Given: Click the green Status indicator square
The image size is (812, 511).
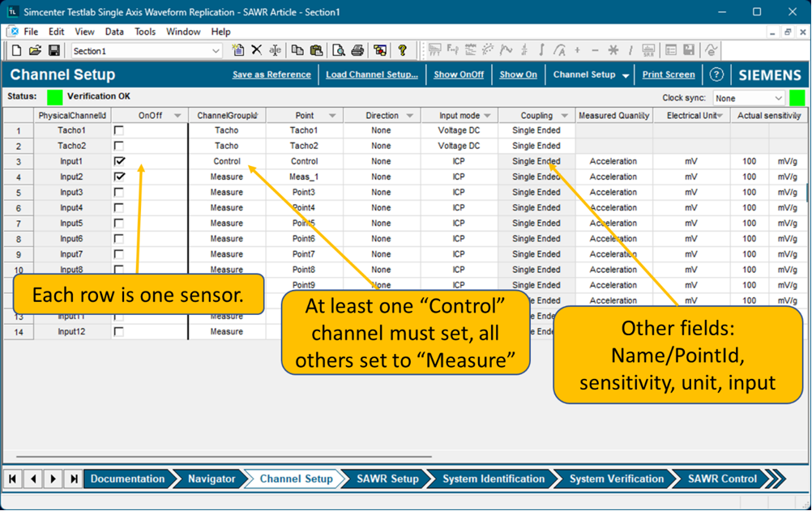Looking at the screenshot, I should [x=54, y=97].
